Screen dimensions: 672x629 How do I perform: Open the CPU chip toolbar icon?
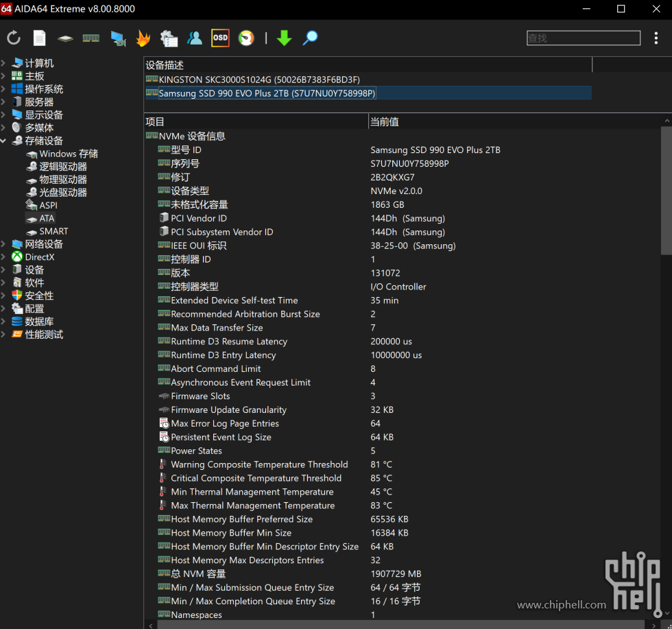pyautogui.click(x=65, y=38)
